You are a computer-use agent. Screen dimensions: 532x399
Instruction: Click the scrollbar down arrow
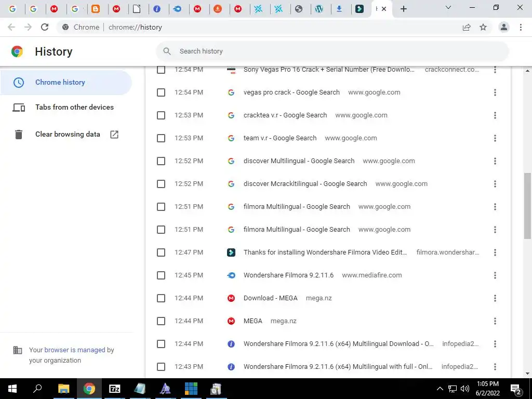(528, 374)
